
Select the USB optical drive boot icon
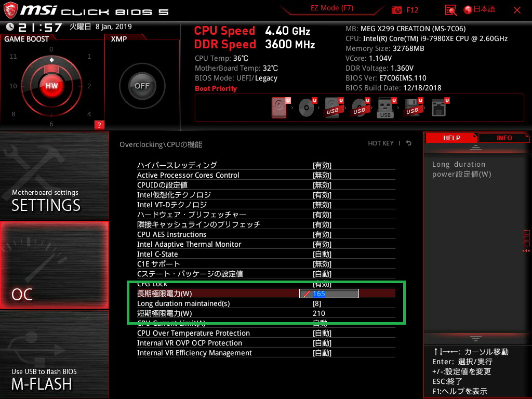[361, 108]
